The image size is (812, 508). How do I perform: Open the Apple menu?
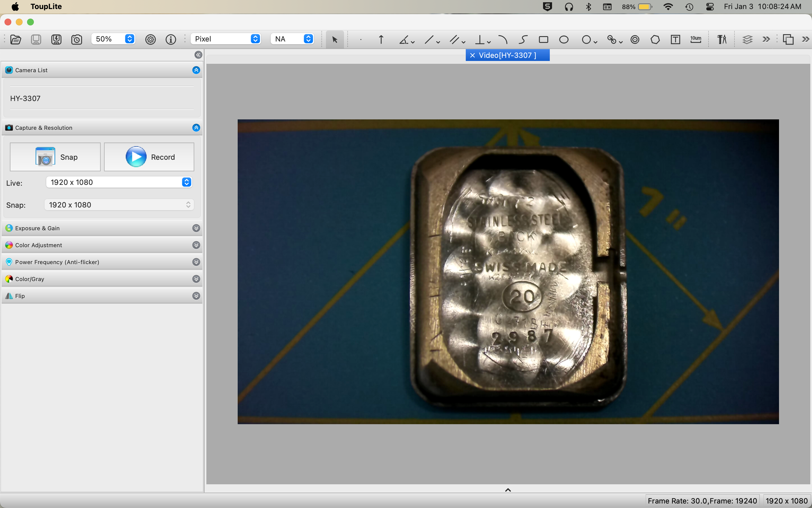tap(15, 6)
